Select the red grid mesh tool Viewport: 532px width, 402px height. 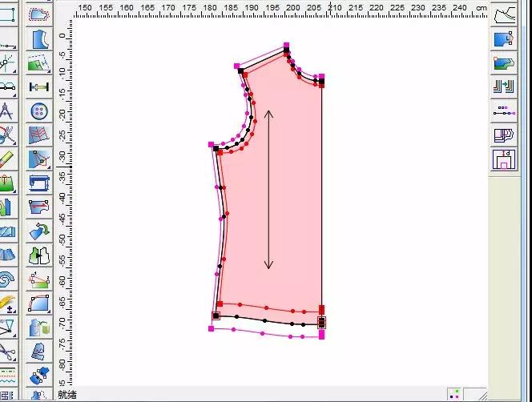coord(38,136)
